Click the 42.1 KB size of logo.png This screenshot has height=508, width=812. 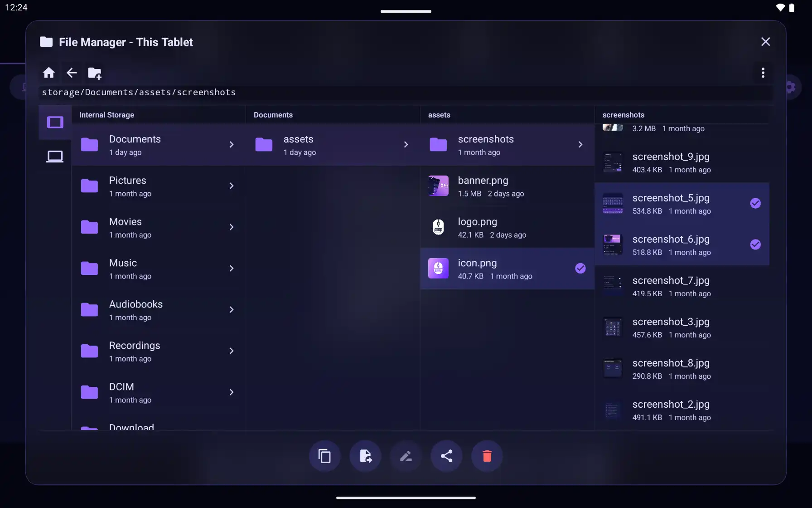coord(471,235)
